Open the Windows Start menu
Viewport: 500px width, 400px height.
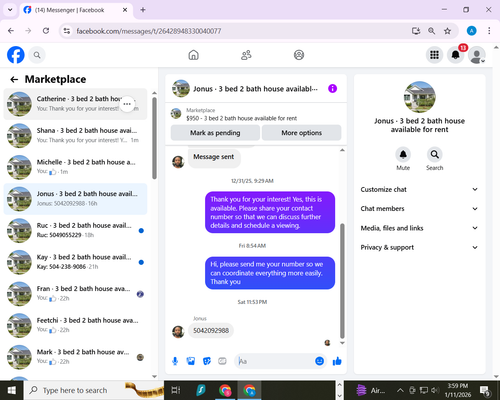(12, 390)
